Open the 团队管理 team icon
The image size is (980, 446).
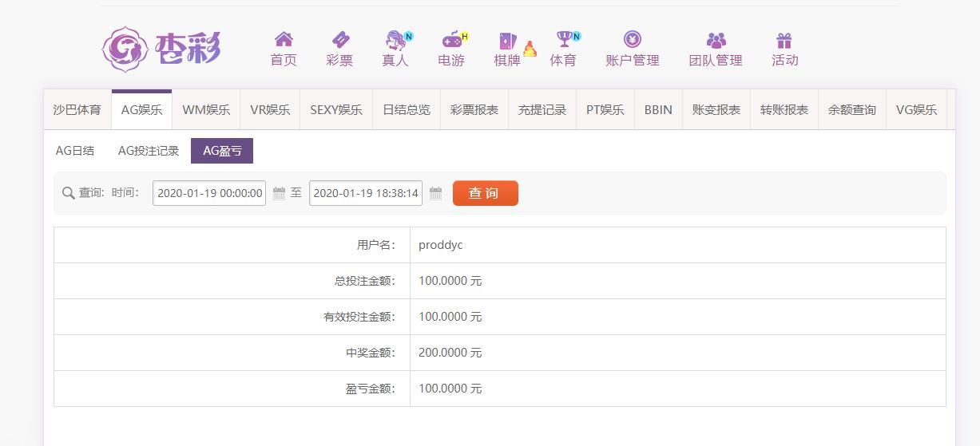[x=716, y=40]
